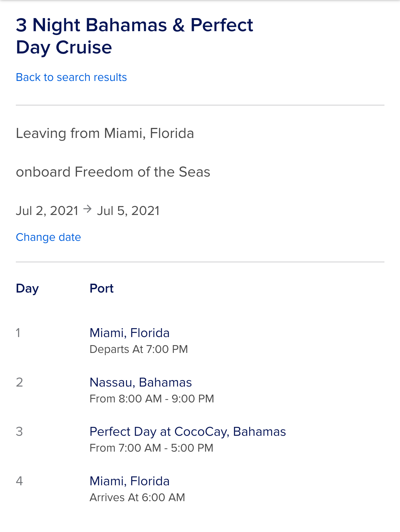The width and height of the screenshot is (400, 532).
Task: Click the Leaving from Miami, Florida text
Action: [x=105, y=133]
